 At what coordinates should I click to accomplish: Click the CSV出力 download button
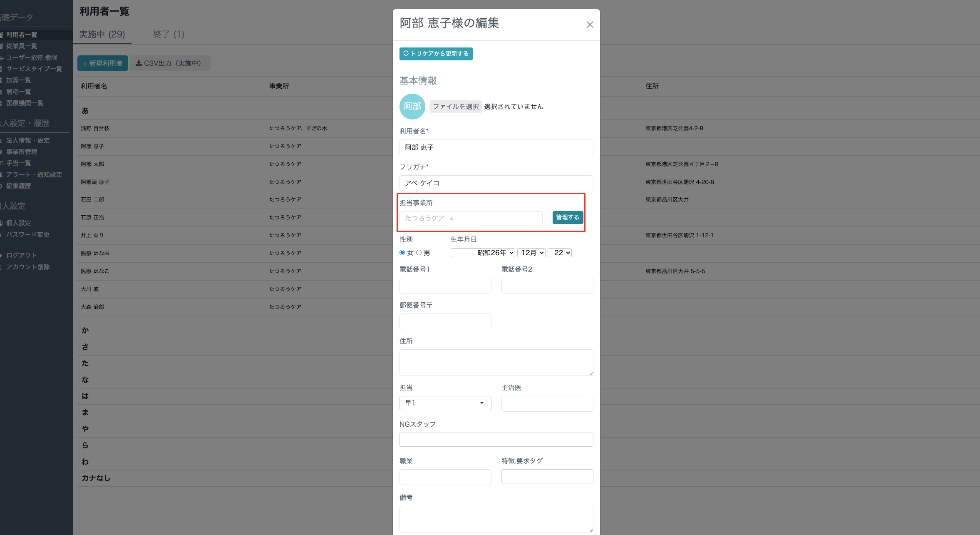[170, 63]
